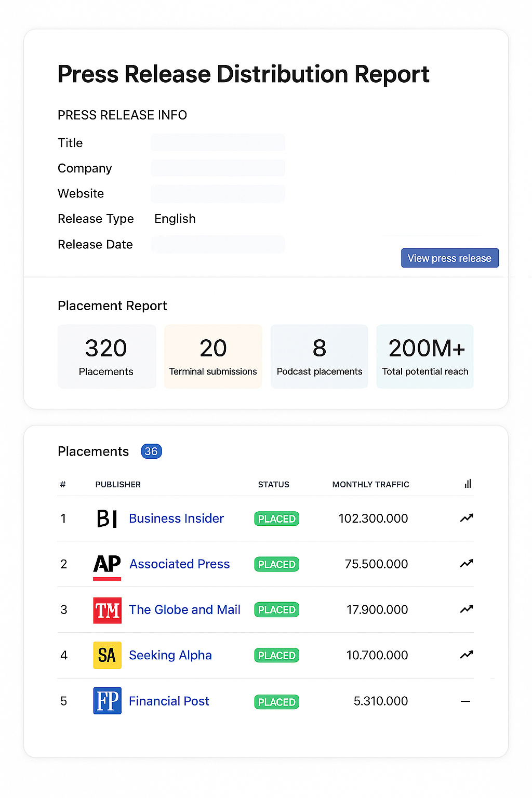Select the 320 Placements stat card

click(107, 356)
